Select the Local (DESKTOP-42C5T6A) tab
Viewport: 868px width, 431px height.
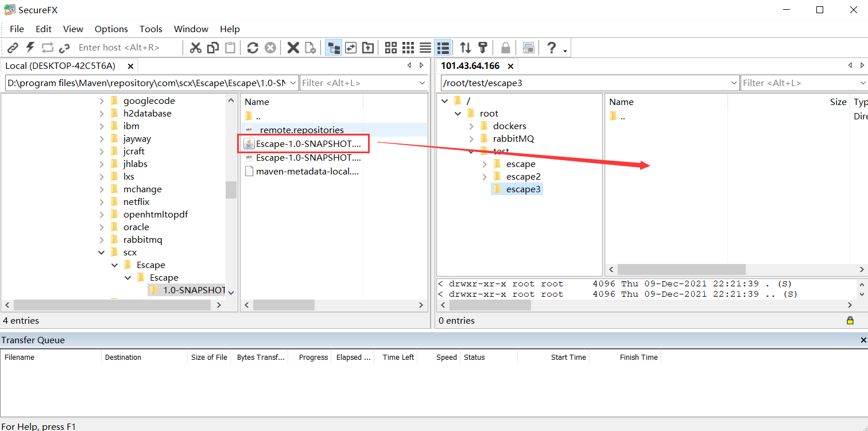(61, 66)
